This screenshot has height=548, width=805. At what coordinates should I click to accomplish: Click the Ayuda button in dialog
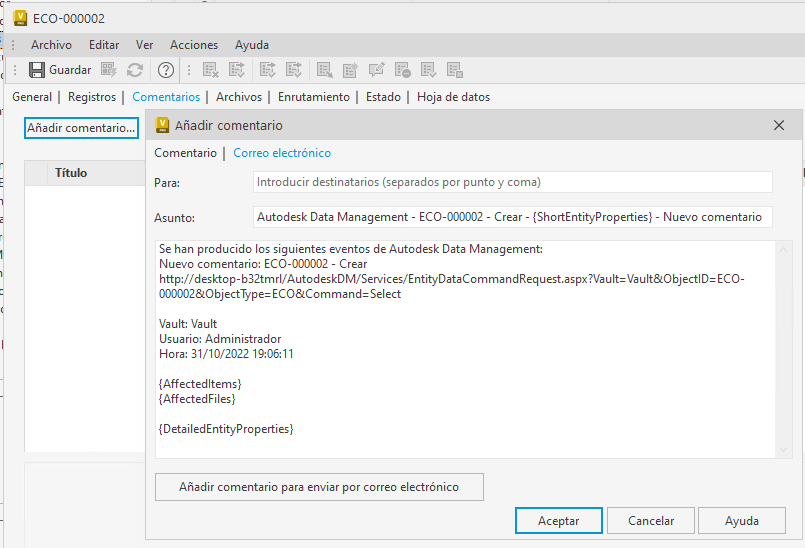742,521
